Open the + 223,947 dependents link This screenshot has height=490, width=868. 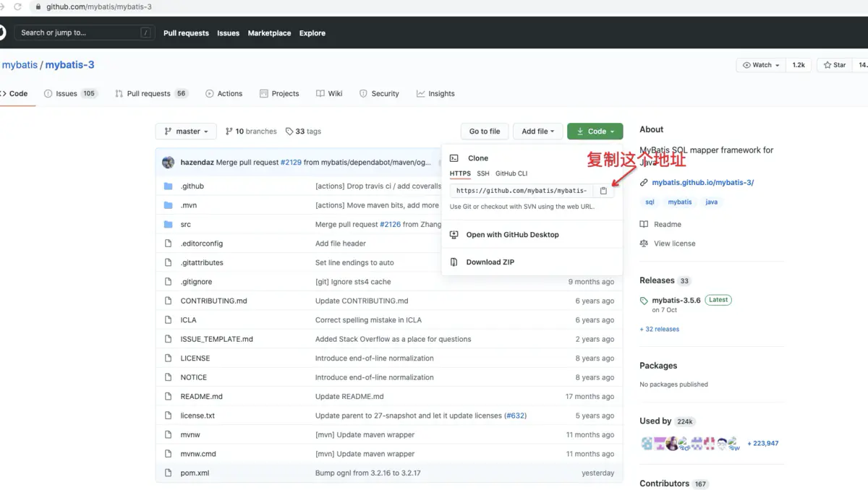[763, 444]
